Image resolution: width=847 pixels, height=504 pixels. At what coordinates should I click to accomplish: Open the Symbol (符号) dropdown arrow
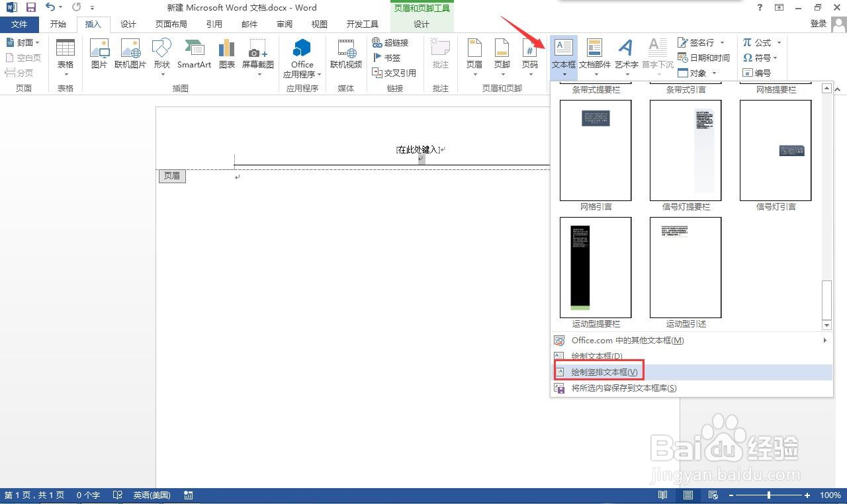[x=776, y=58]
